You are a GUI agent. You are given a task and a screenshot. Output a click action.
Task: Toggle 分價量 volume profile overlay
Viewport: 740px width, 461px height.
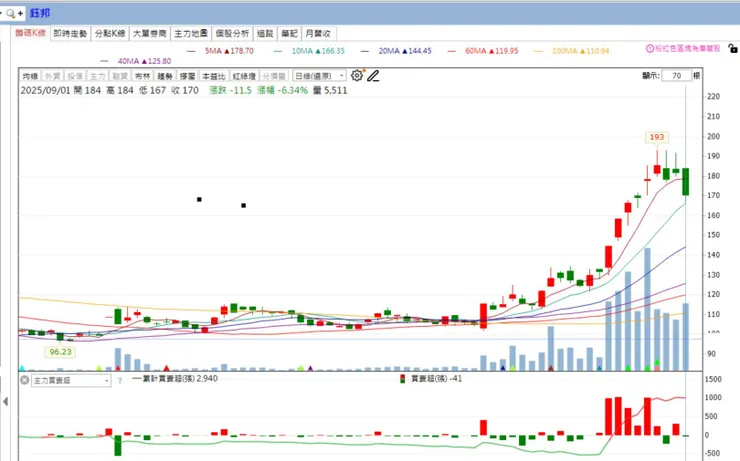pyautogui.click(x=274, y=76)
